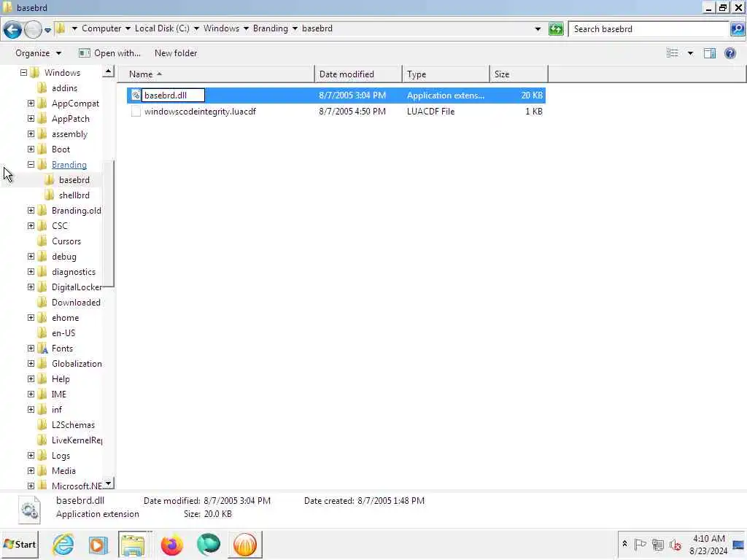The image size is (747, 560).
Task: Click the basebrd.dll file icon
Action: 136,96
